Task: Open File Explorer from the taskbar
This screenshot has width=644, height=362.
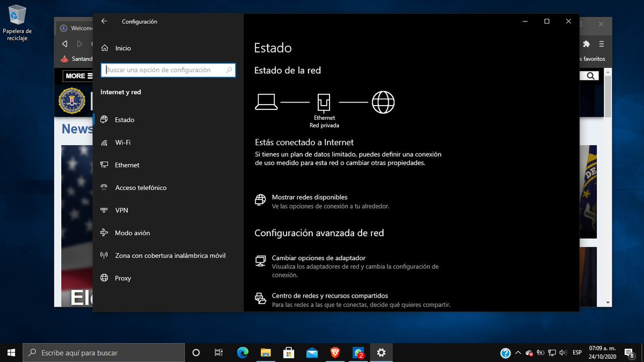Action: pyautogui.click(x=266, y=353)
